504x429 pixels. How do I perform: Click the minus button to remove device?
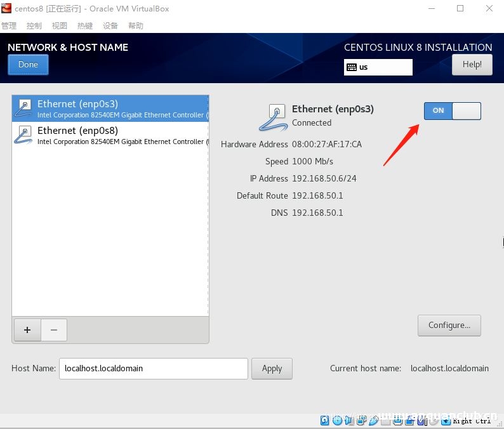click(54, 330)
